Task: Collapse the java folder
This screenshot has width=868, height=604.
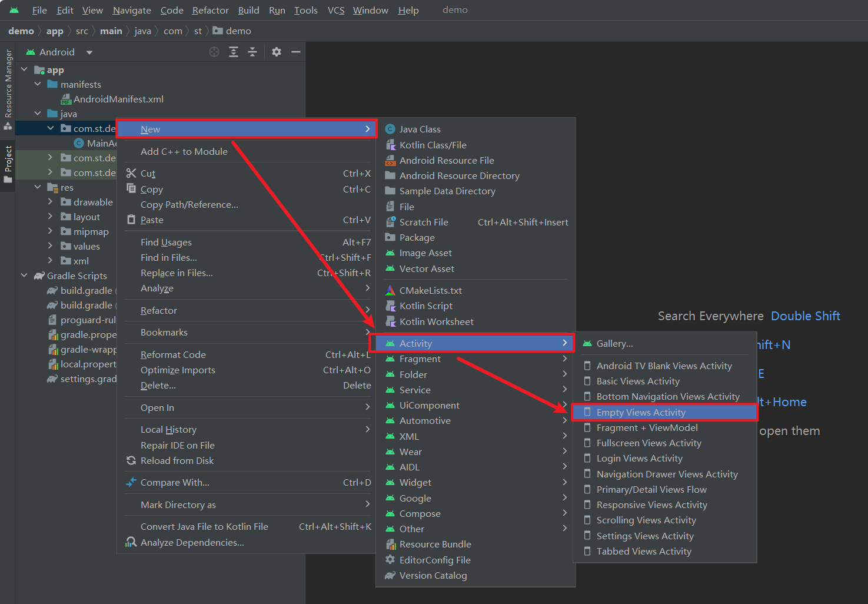Action: click(38, 114)
